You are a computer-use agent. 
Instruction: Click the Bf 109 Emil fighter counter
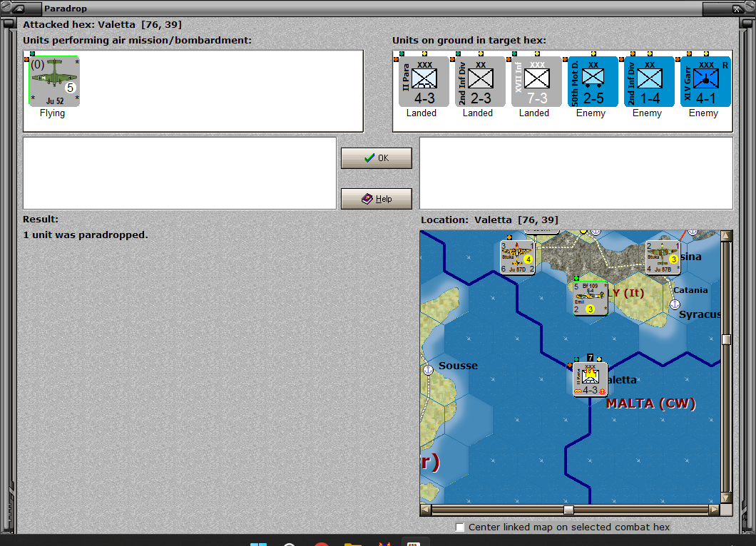(x=590, y=298)
